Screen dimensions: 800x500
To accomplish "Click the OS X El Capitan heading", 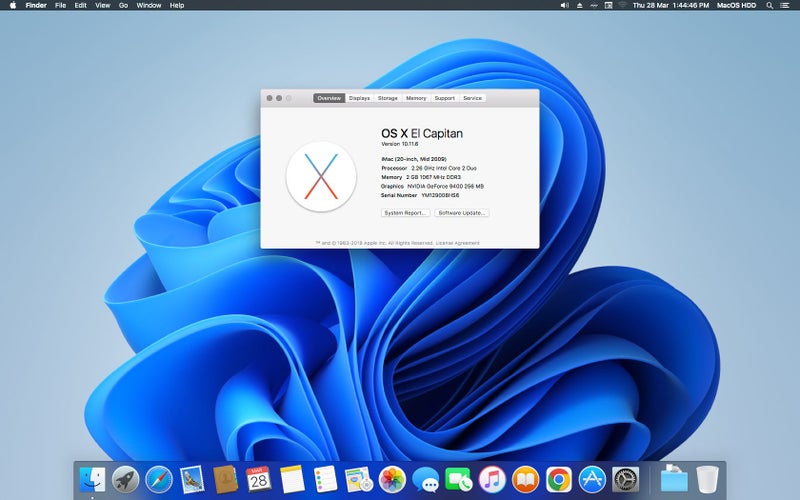I will (x=422, y=134).
